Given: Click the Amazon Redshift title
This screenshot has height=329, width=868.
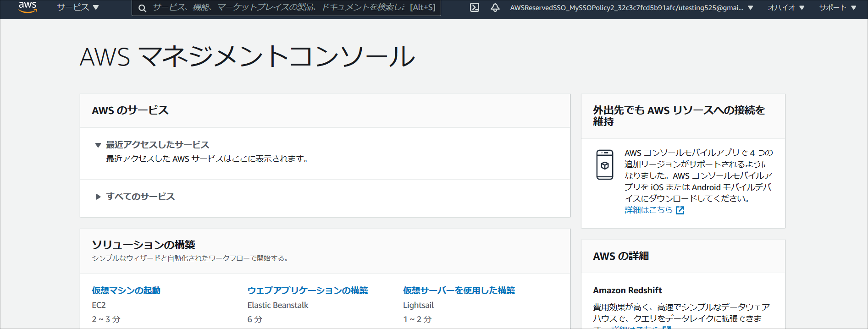Looking at the screenshot, I should (x=627, y=291).
